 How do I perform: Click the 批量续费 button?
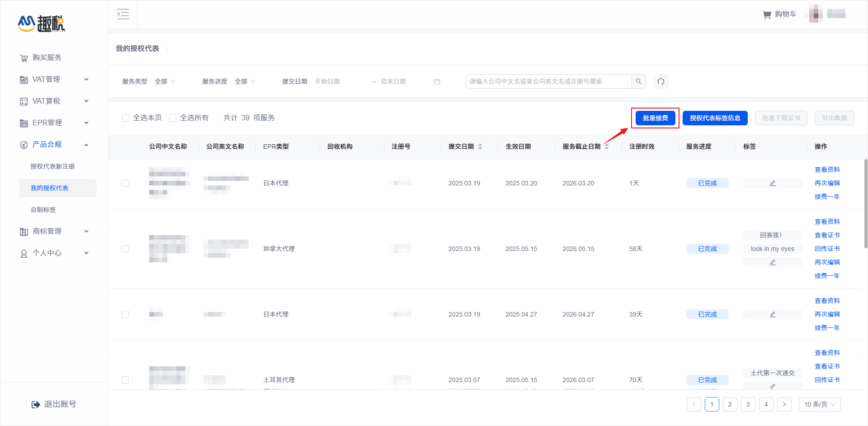(655, 118)
